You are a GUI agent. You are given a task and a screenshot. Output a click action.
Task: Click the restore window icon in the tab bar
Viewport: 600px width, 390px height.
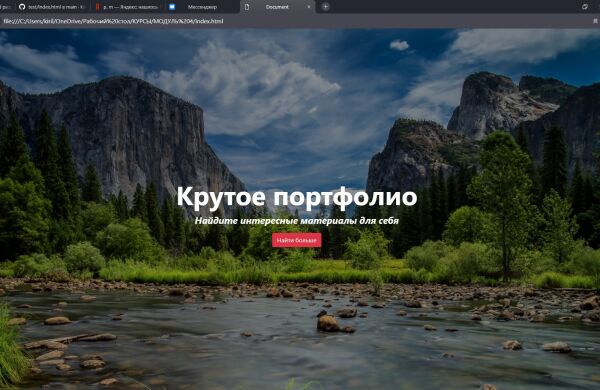[585, 7]
